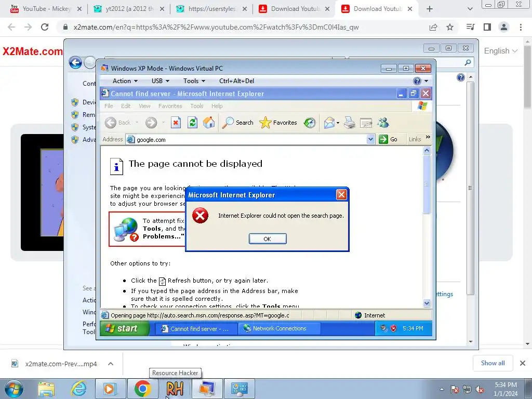Switch to the userstyles Chrome tab
Screen dimensions: 532x399
(x=212, y=9)
